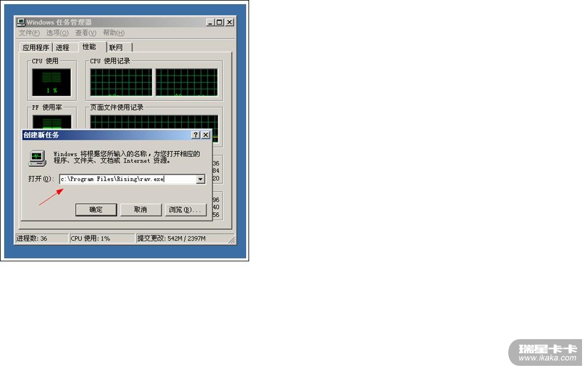Click the 浏览(B)... browse button
The height and width of the screenshot is (370, 588).
click(185, 210)
